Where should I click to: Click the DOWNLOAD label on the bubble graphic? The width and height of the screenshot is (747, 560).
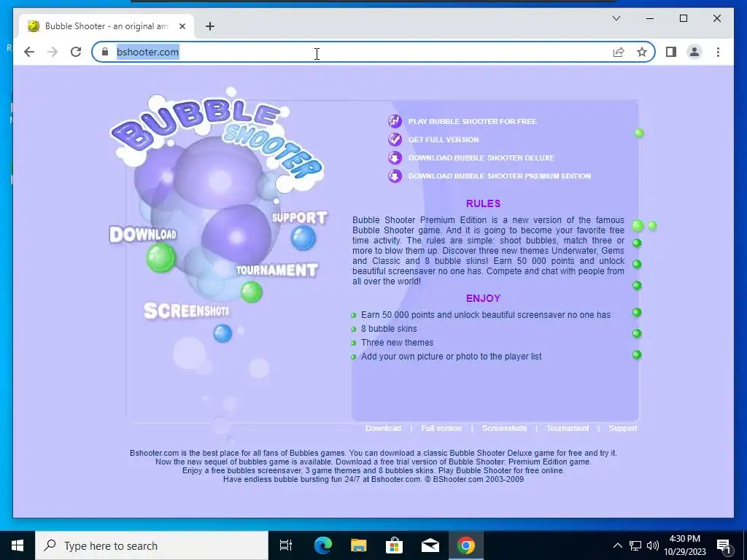coord(143,234)
